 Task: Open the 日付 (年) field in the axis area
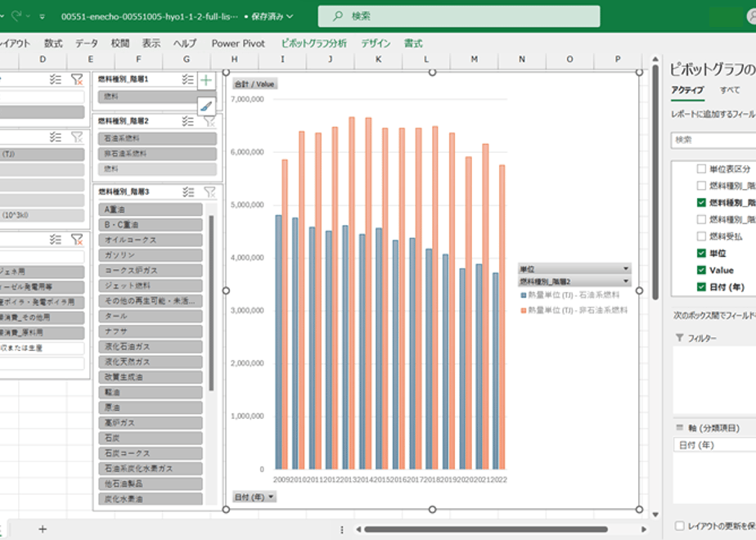[x=714, y=445]
